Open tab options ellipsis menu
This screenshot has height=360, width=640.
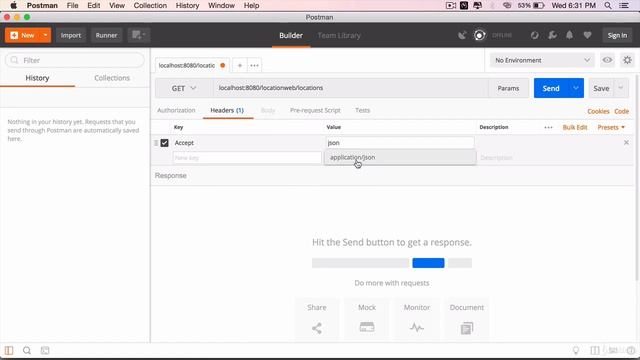click(254, 65)
